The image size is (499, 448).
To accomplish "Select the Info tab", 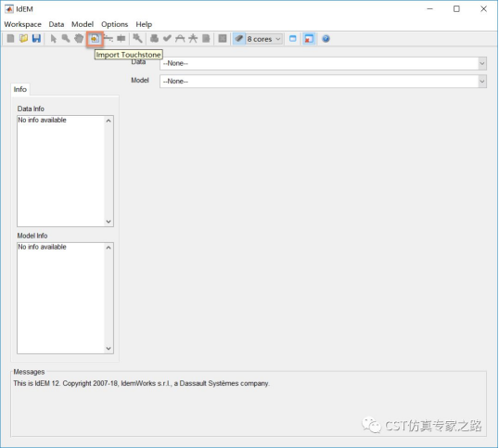I will pos(20,89).
